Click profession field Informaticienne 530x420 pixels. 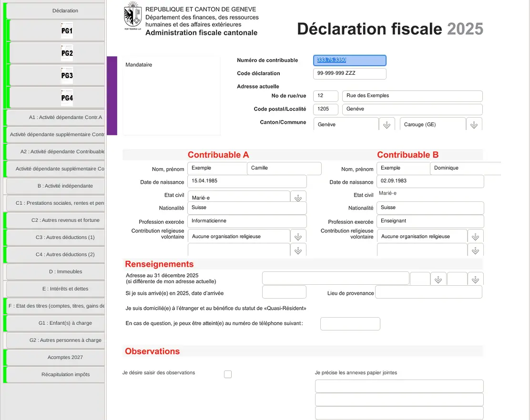247,221
